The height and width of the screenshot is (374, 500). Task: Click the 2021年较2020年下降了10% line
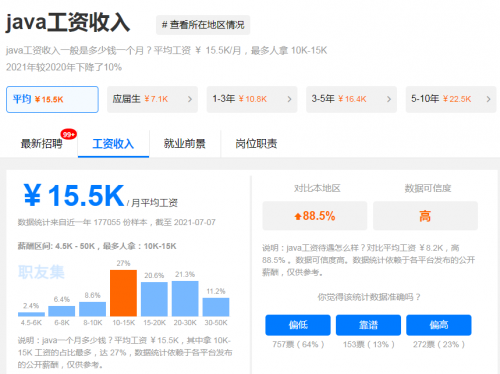64,67
